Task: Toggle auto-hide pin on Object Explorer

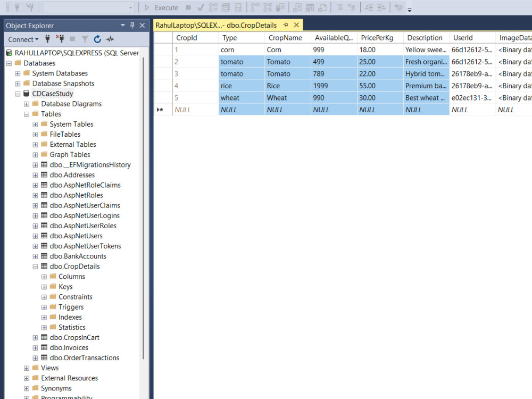Action: tap(132, 26)
